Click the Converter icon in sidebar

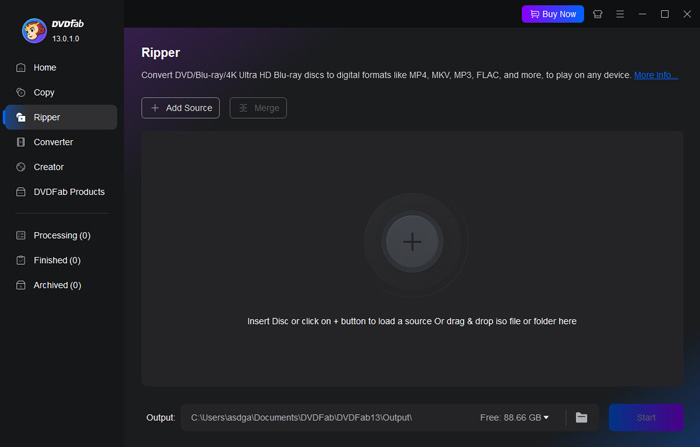tap(21, 142)
